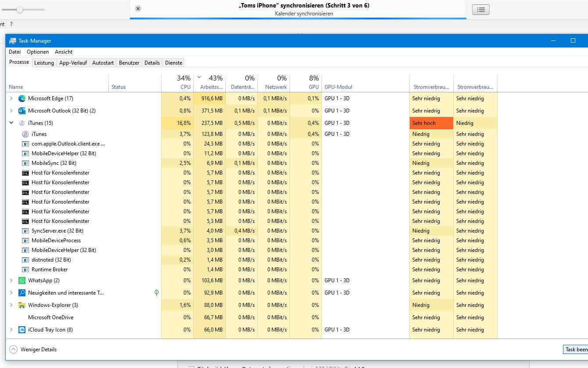
Task: Click the Task-Manager title bar icon
Action: click(x=13, y=41)
